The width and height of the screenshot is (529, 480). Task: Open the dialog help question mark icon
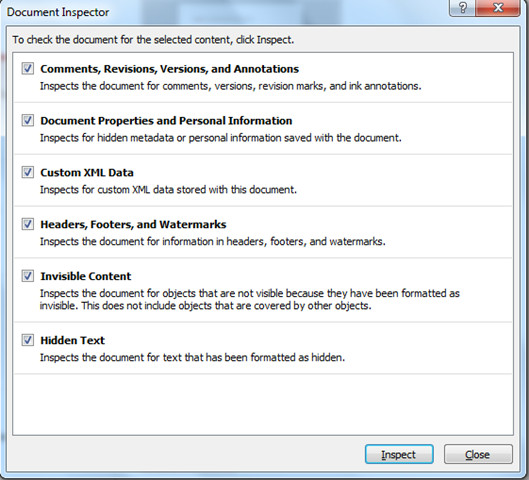coord(462,7)
